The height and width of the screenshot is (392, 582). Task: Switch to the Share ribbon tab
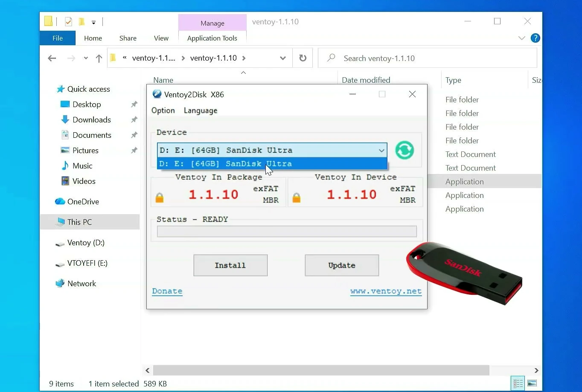pos(128,38)
